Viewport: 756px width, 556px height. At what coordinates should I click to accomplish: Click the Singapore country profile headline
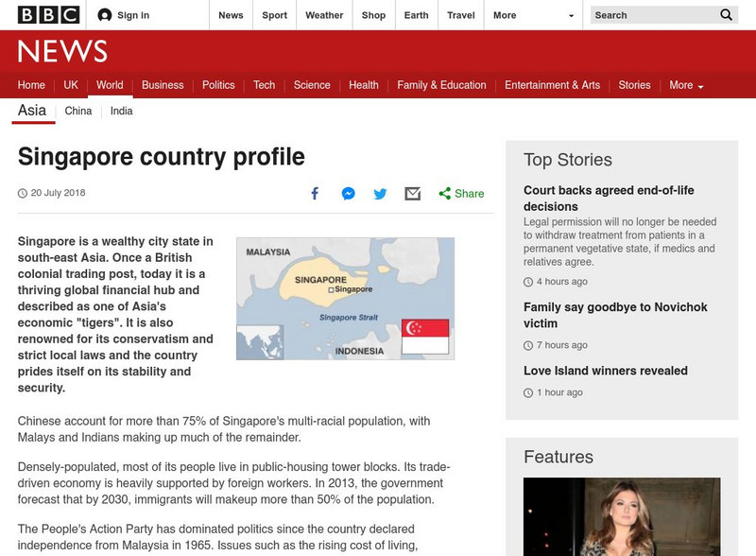click(x=162, y=157)
